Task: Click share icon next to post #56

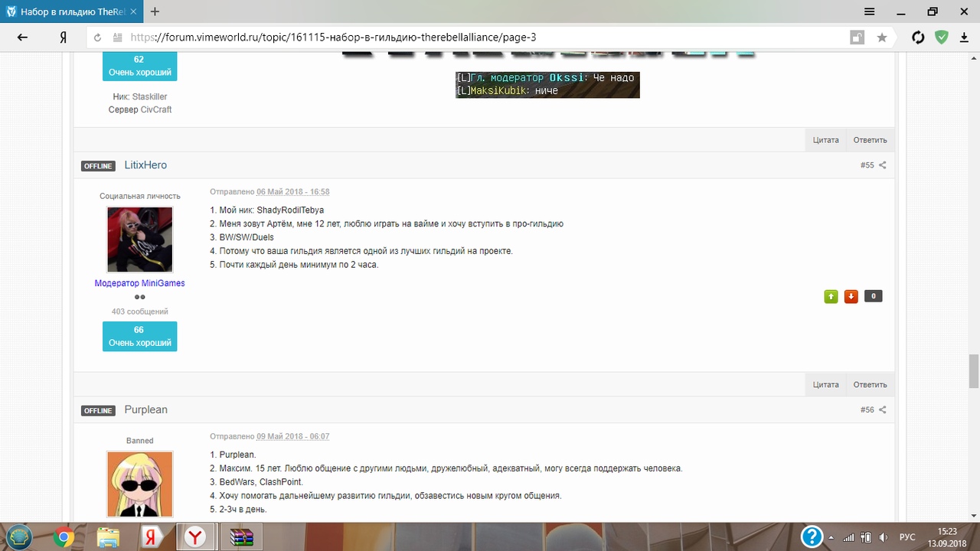Action: pyautogui.click(x=882, y=410)
